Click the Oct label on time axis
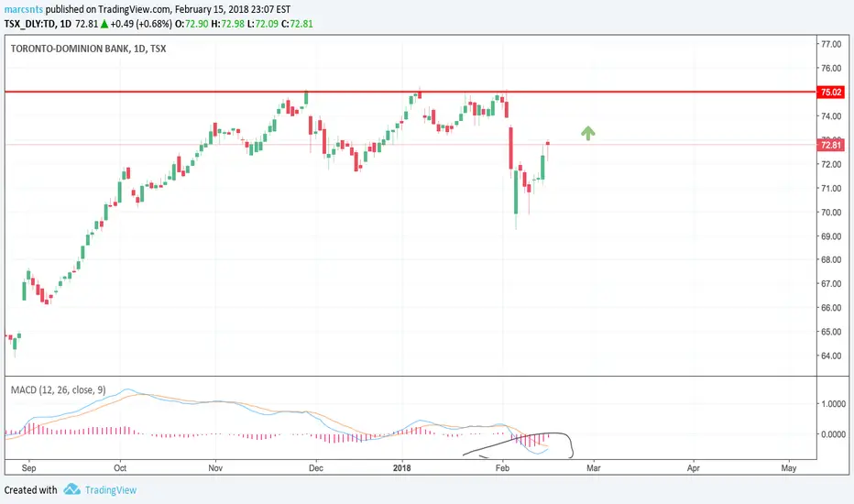The width and height of the screenshot is (854, 504). point(120,468)
